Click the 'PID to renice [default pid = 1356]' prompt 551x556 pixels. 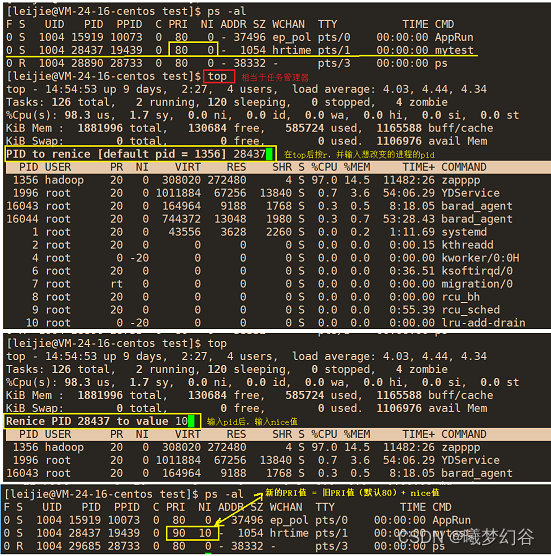click(x=116, y=154)
